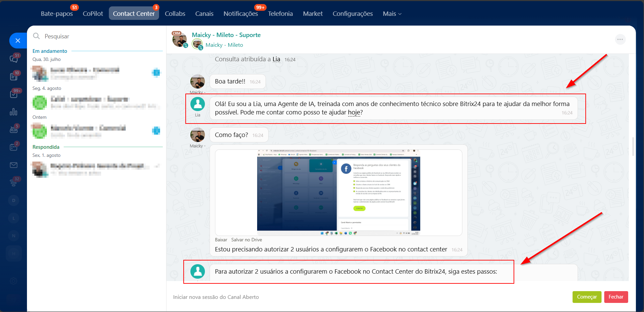
Task: Switch to the Bate-papos tab
Action: coord(57,14)
